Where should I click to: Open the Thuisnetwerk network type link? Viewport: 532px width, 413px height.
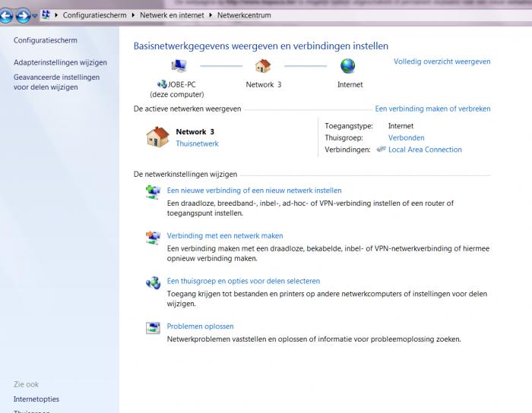(197, 143)
